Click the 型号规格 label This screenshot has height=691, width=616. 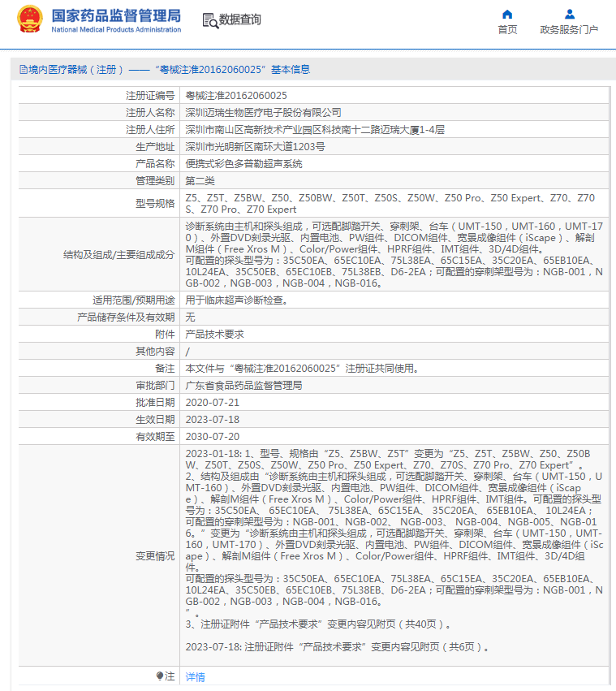(x=155, y=204)
